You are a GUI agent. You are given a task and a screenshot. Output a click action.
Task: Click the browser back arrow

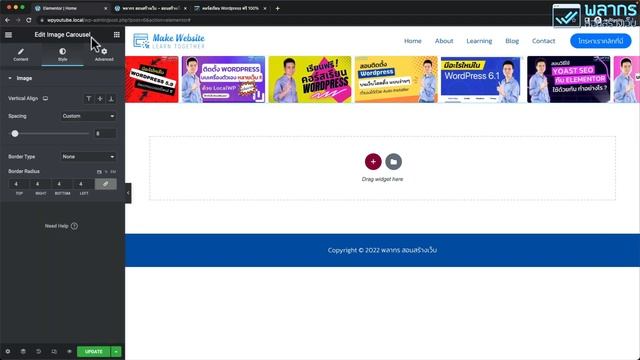(x=7, y=20)
